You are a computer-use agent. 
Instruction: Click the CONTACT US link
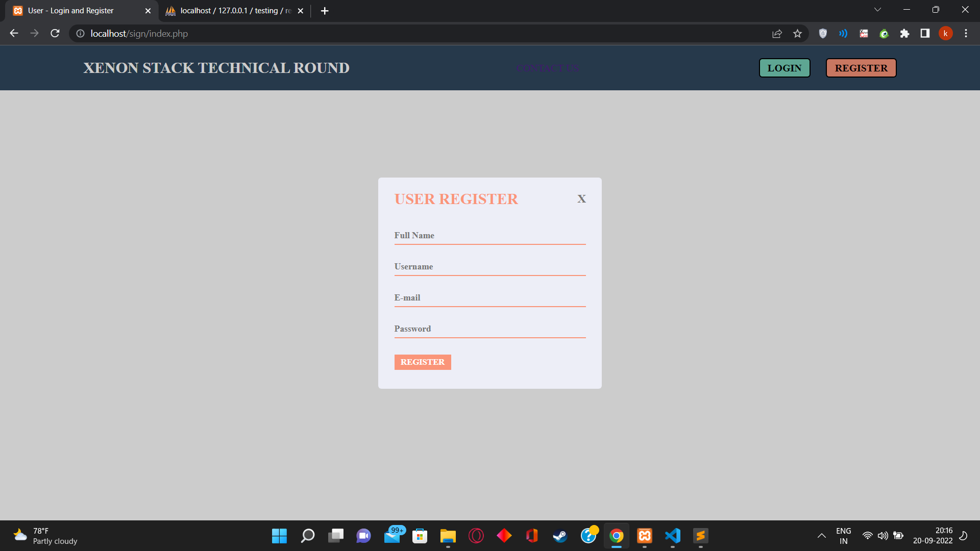[x=548, y=68]
